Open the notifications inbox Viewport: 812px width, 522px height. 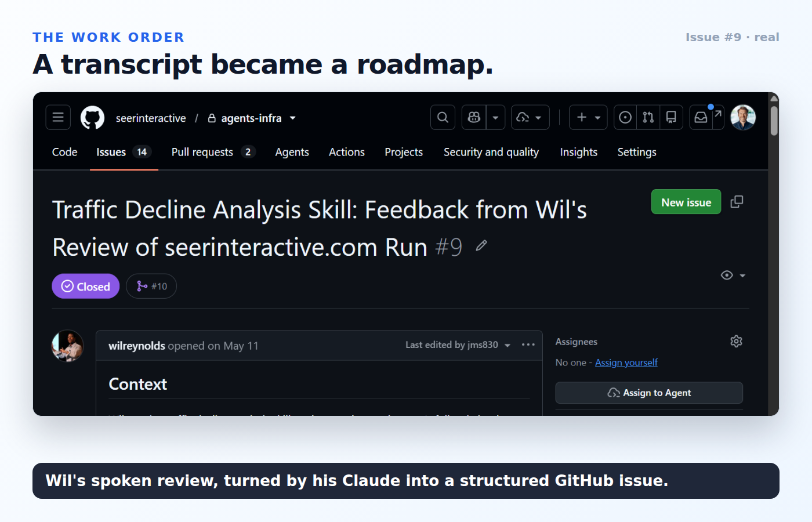tap(701, 117)
